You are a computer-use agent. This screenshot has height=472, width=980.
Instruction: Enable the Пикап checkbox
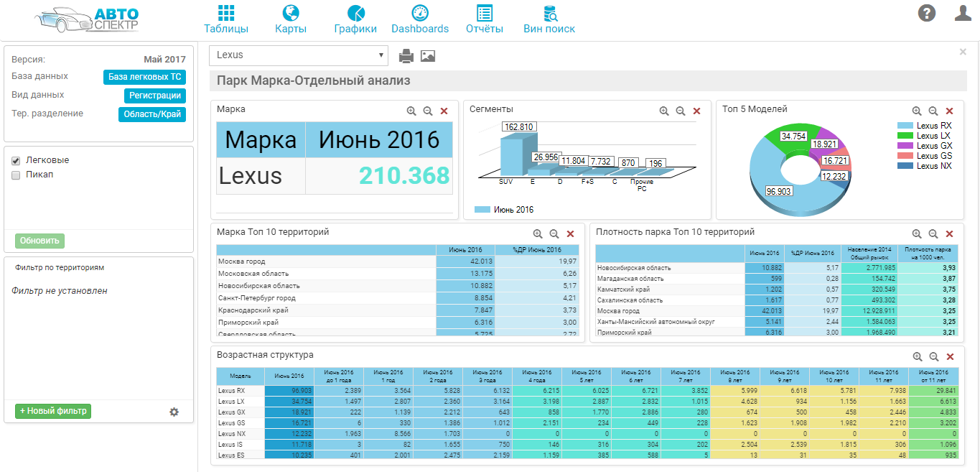tap(16, 175)
